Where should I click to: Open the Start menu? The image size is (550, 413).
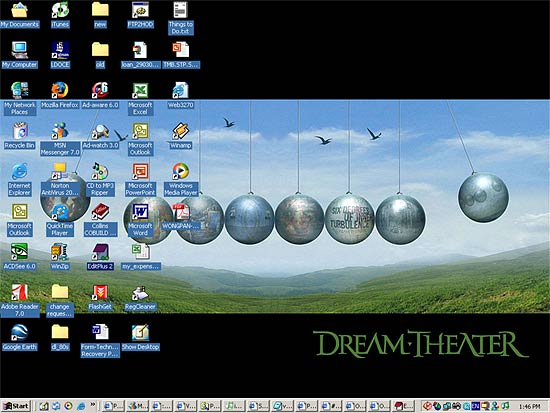click(x=16, y=406)
